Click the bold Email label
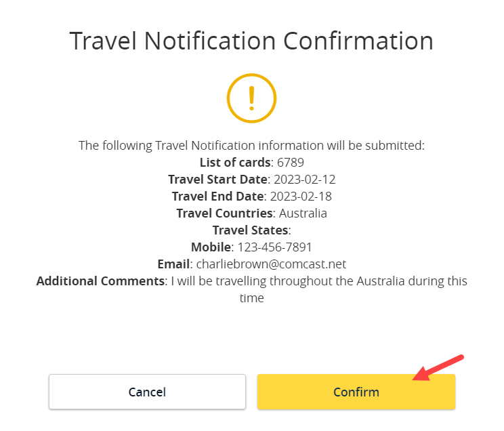The width and height of the screenshot is (504, 431). [x=173, y=264]
